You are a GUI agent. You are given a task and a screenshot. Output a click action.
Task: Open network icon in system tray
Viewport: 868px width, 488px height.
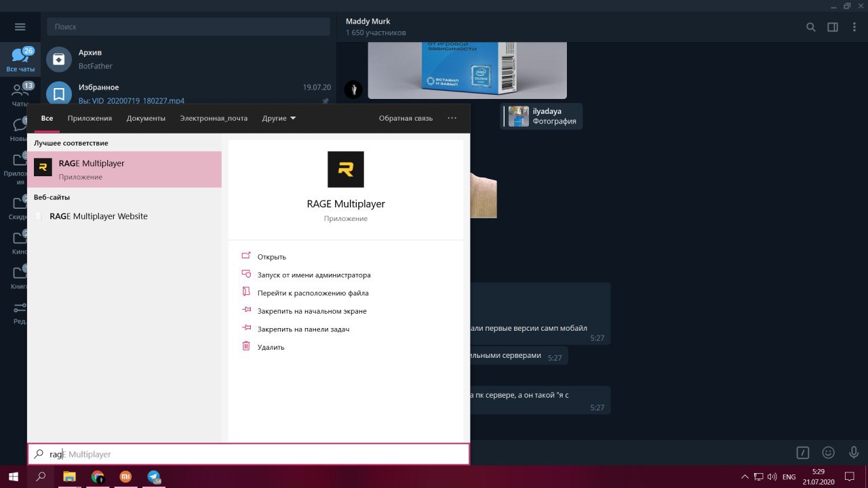point(758,476)
